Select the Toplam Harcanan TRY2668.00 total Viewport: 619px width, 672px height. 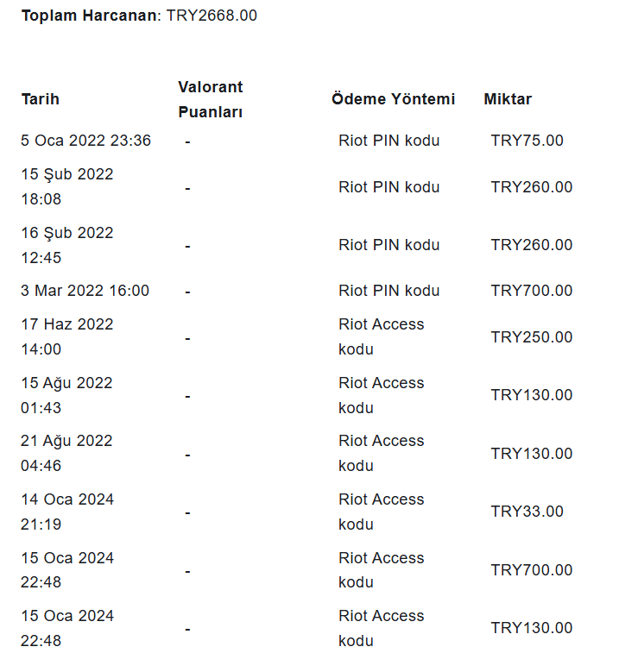point(139,16)
